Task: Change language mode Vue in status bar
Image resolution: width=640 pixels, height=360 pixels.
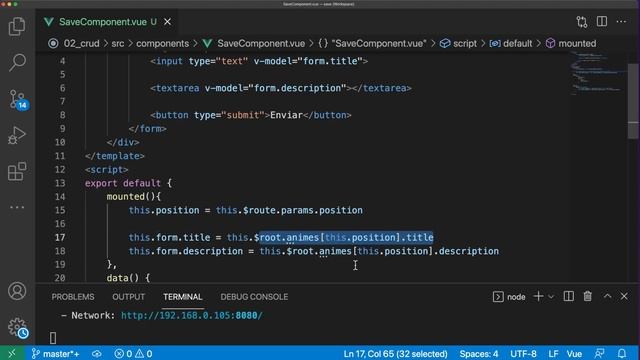Action: [574, 353]
